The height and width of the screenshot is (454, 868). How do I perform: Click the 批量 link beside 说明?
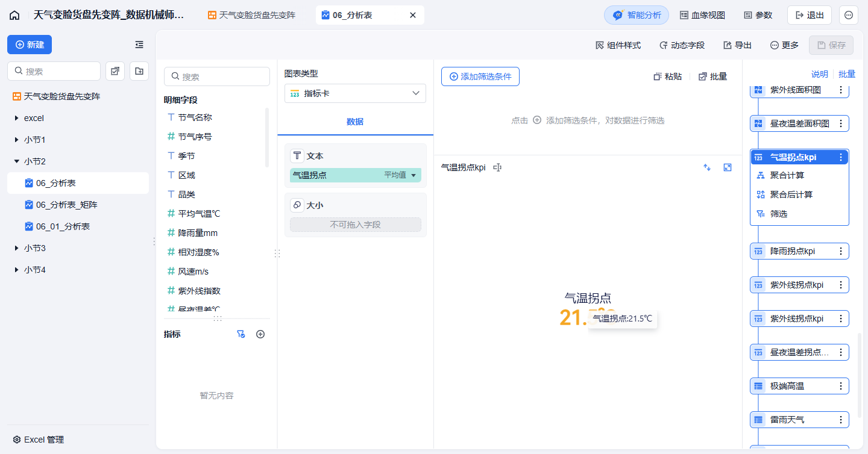point(847,74)
